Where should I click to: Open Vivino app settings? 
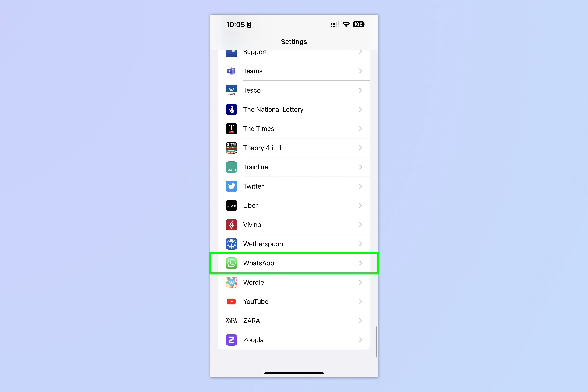pos(294,224)
